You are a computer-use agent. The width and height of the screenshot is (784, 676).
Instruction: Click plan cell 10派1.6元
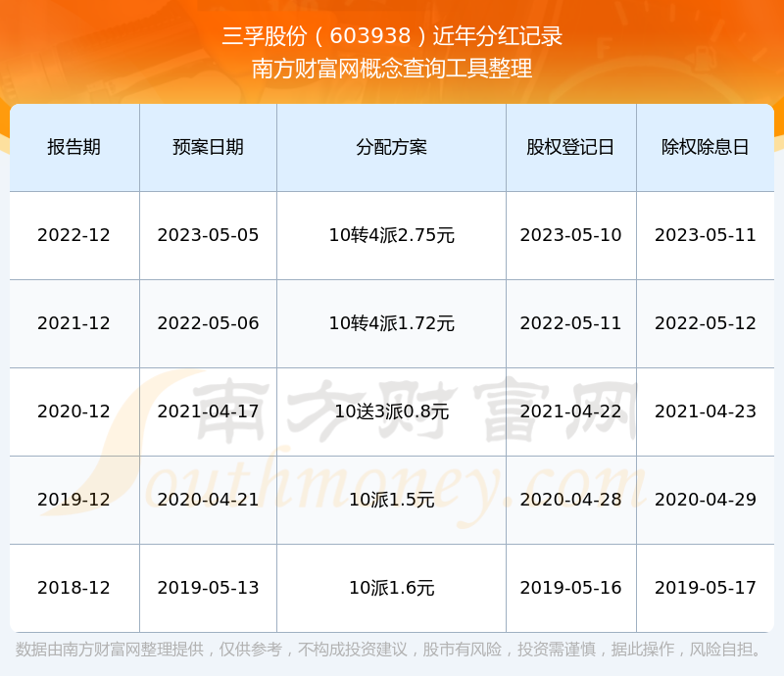click(x=391, y=588)
